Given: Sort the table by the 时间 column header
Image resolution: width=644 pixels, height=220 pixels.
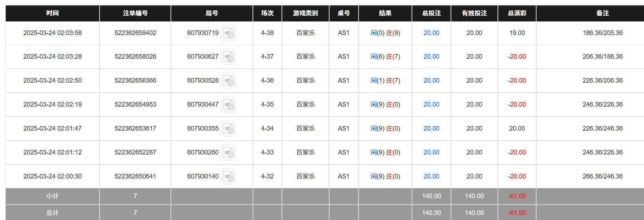Looking at the screenshot, I should (x=52, y=13).
